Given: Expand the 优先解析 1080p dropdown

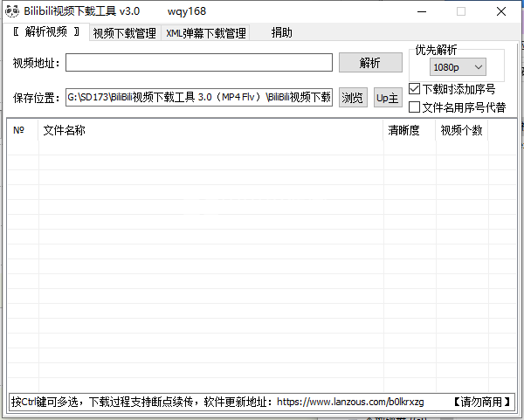Looking at the screenshot, I should coord(458,67).
